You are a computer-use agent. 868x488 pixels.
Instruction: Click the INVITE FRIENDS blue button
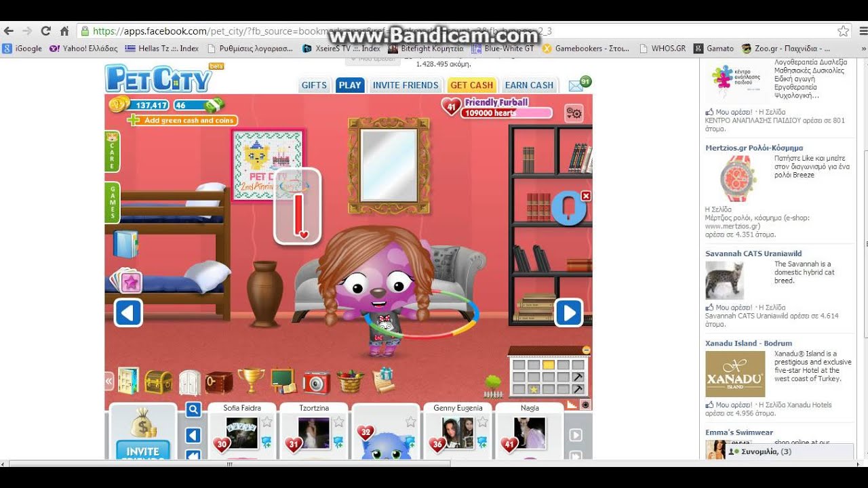pyautogui.click(x=143, y=451)
